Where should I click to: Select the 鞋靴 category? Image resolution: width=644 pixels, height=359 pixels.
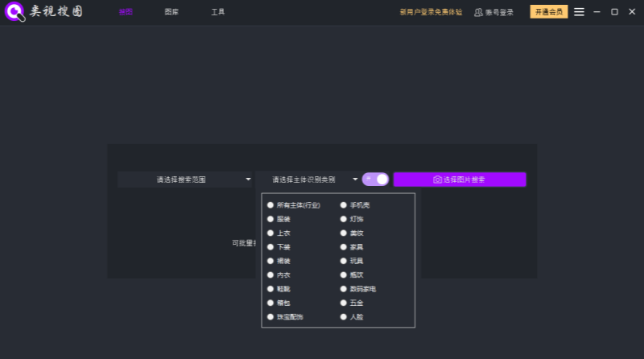(x=279, y=289)
